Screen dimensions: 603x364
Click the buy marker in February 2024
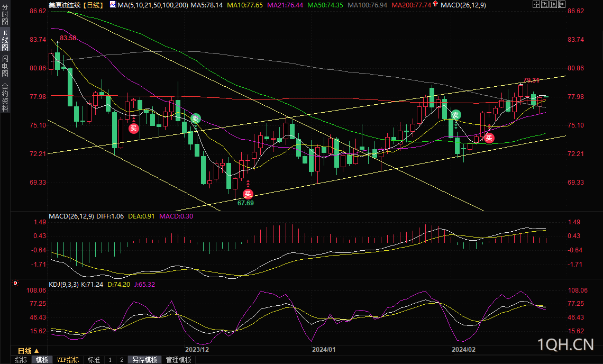(x=489, y=138)
